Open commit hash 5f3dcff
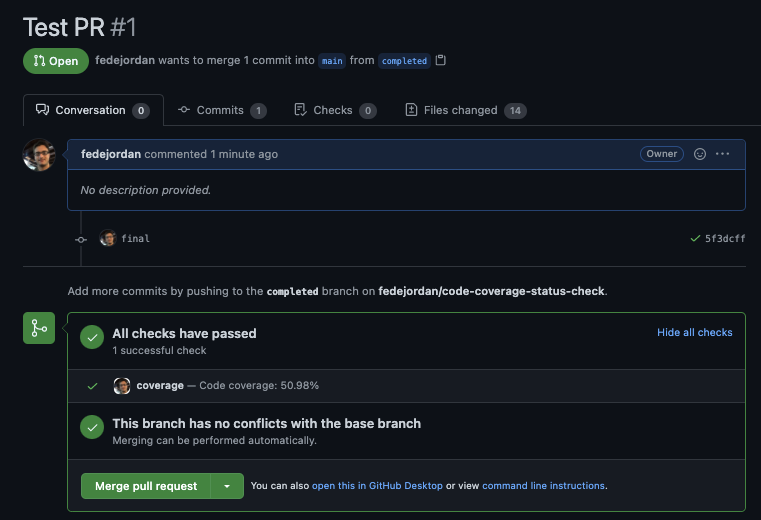761x520 pixels. (725, 238)
